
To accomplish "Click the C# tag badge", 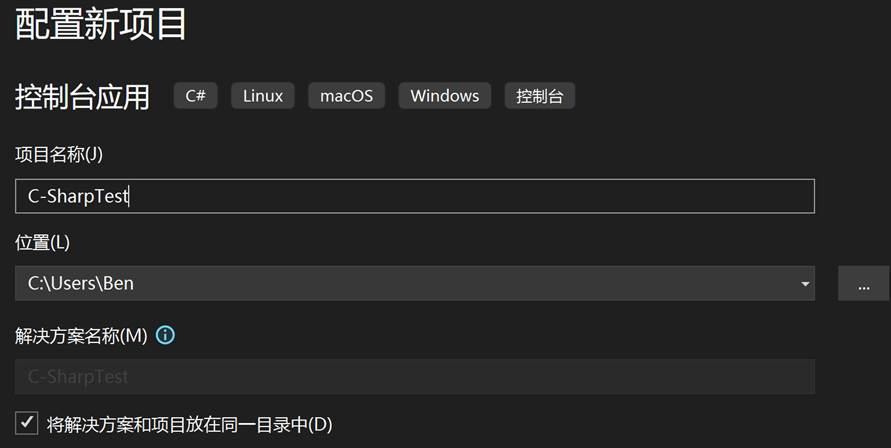I will [x=196, y=96].
